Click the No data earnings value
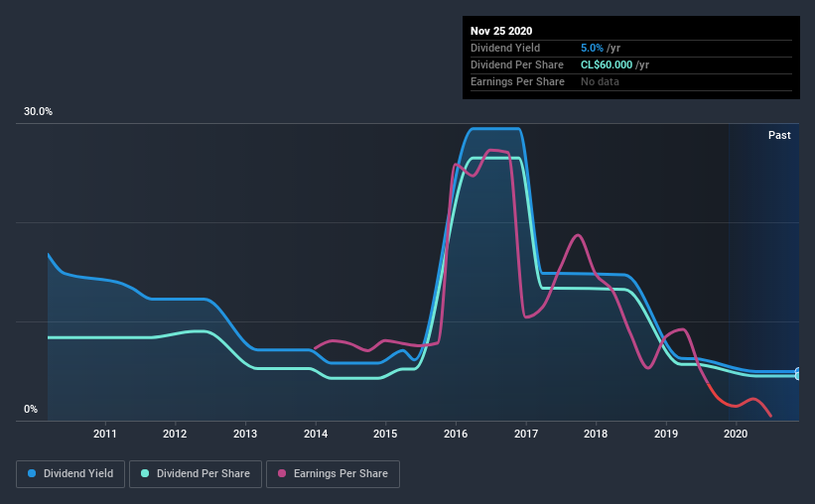This screenshot has width=815, height=504. pos(600,81)
